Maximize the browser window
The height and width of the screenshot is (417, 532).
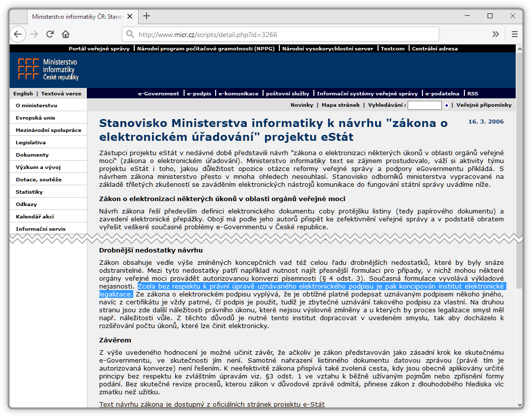point(490,16)
